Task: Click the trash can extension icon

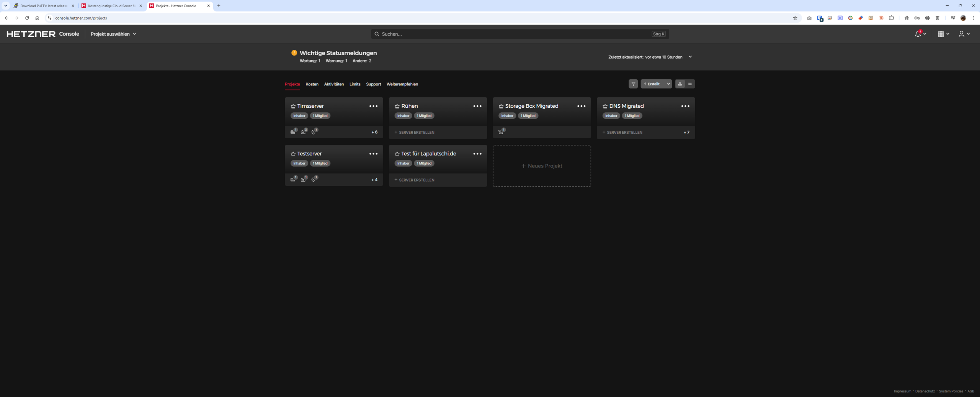Action: point(938,18)
